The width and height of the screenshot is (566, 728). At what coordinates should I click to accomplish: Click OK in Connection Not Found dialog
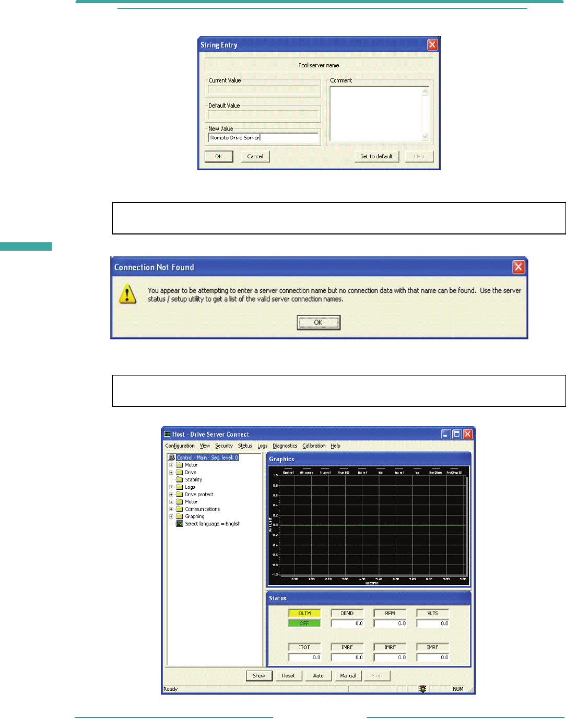(319, 323)
